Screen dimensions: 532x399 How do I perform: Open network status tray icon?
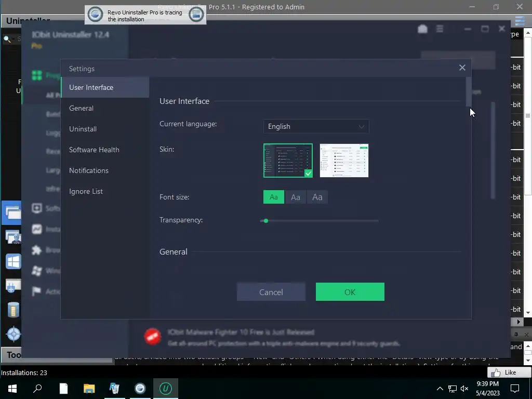click(453, 389)
